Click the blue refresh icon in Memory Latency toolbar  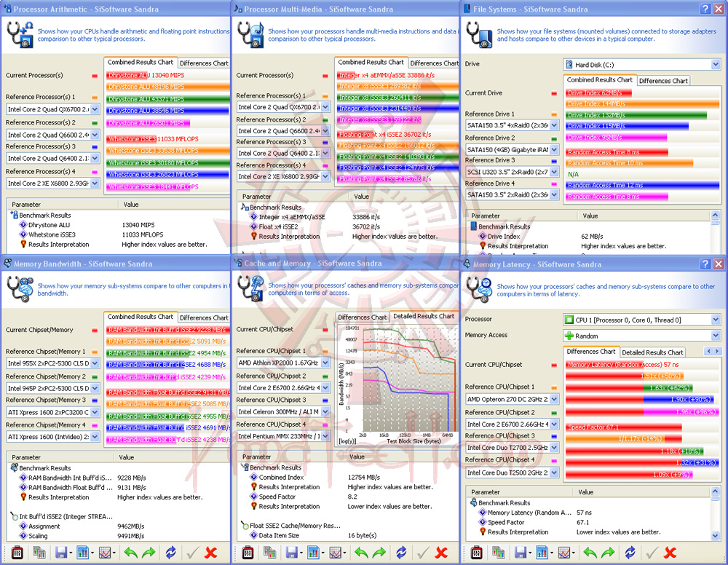pos(630,553)
